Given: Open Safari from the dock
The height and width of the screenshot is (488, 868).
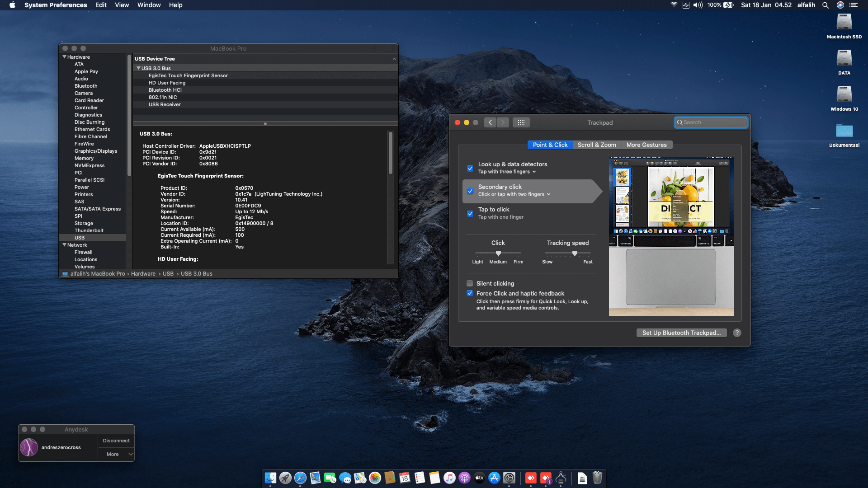Looking at the screenshot, I should coord(300,478).
